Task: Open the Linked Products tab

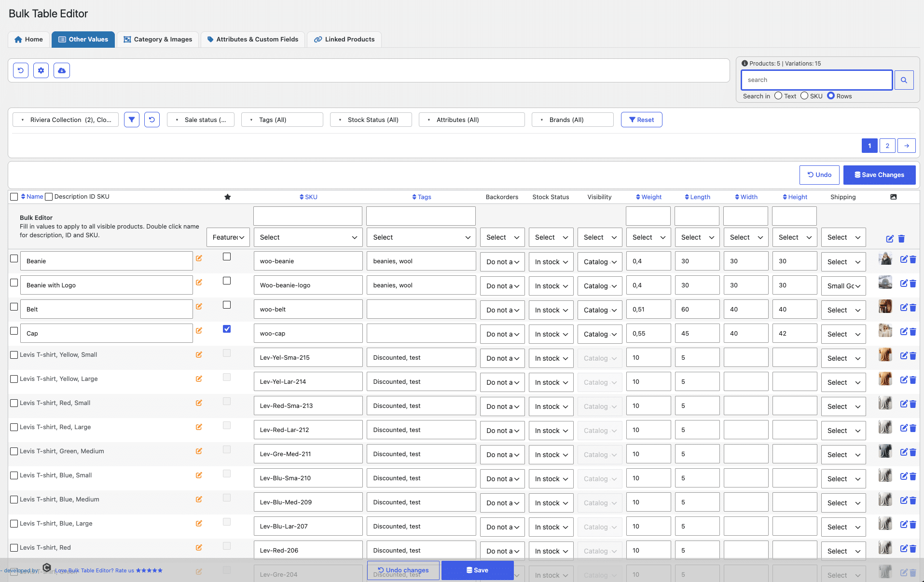Action: point(344,40)
